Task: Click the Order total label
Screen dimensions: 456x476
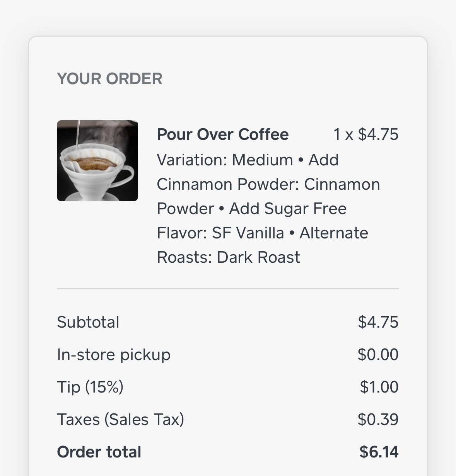Action: coord(99,452)
